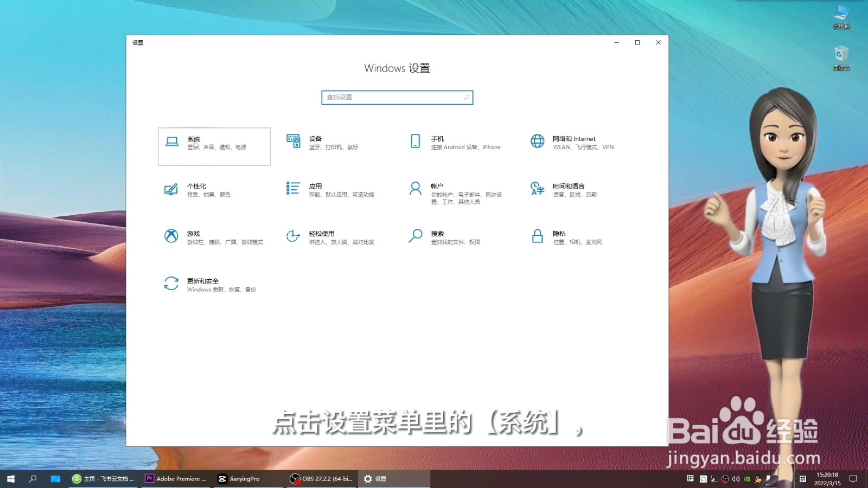Open 网络和 Internet settings globe icon

point(537,141)
